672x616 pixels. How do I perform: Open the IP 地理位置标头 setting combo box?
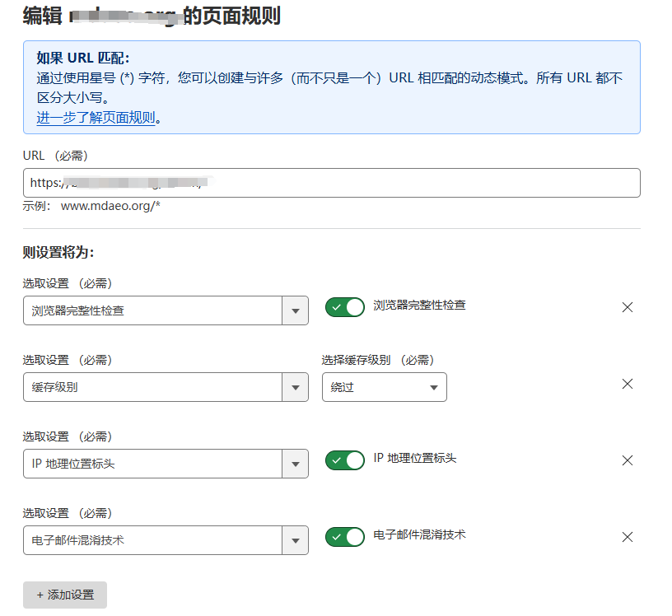pos(152,464)
